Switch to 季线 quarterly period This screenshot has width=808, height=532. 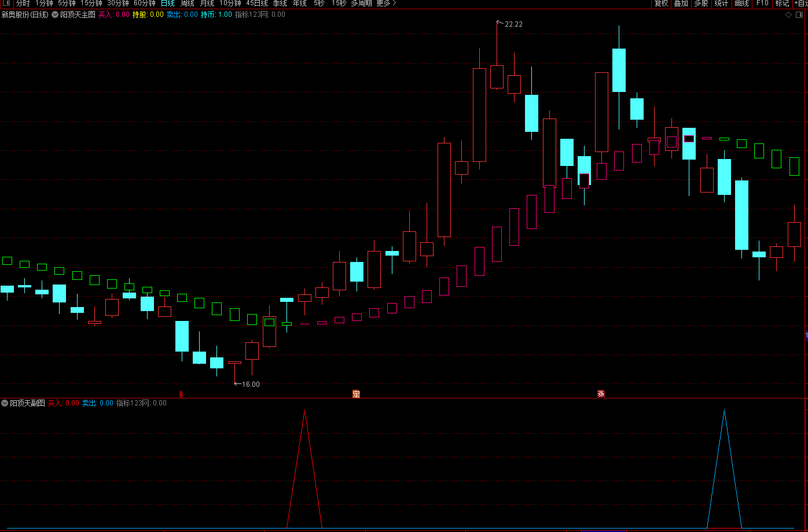click(x=280, y=3)
